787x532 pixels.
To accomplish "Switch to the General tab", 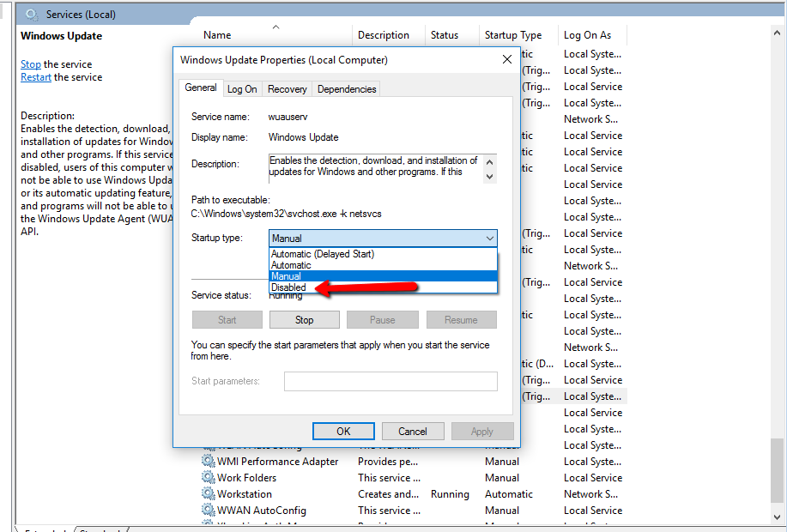I will coord(201,88).
